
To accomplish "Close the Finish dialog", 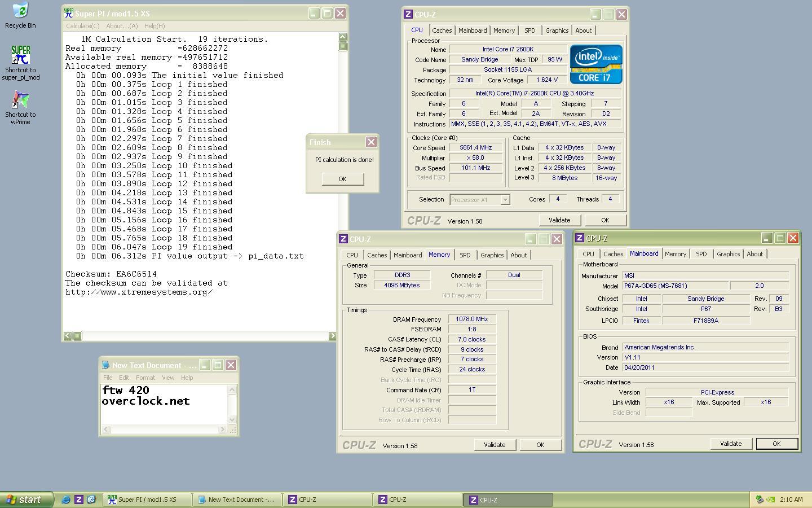I will [371, 142].
